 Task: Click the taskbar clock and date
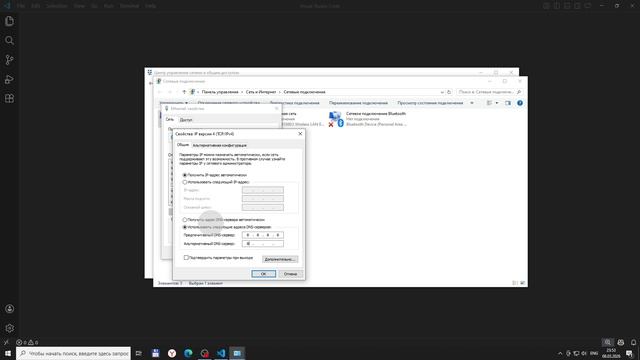[611, 353]
